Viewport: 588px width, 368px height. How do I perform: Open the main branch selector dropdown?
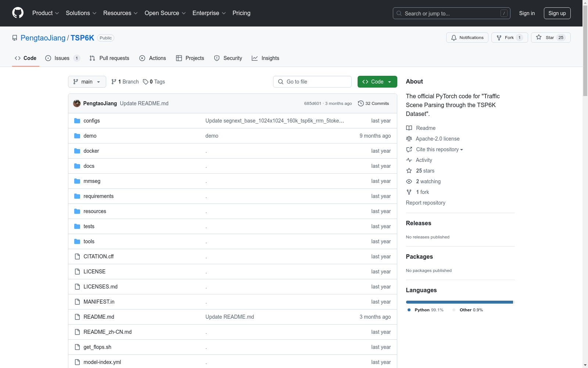[x=87, y=82]
